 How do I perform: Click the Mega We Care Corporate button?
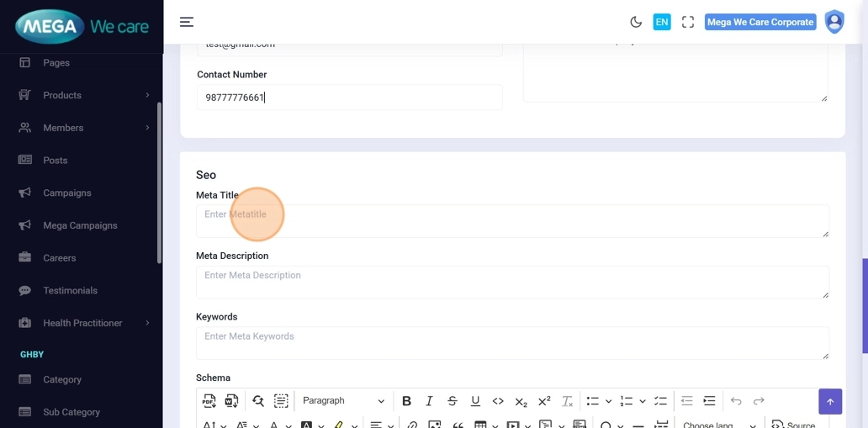pos(760,22)
